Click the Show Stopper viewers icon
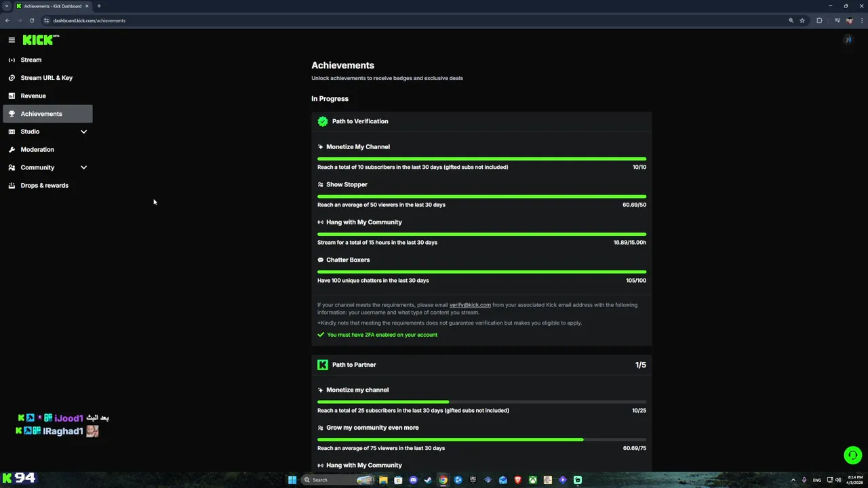 [x=321, y=184]
